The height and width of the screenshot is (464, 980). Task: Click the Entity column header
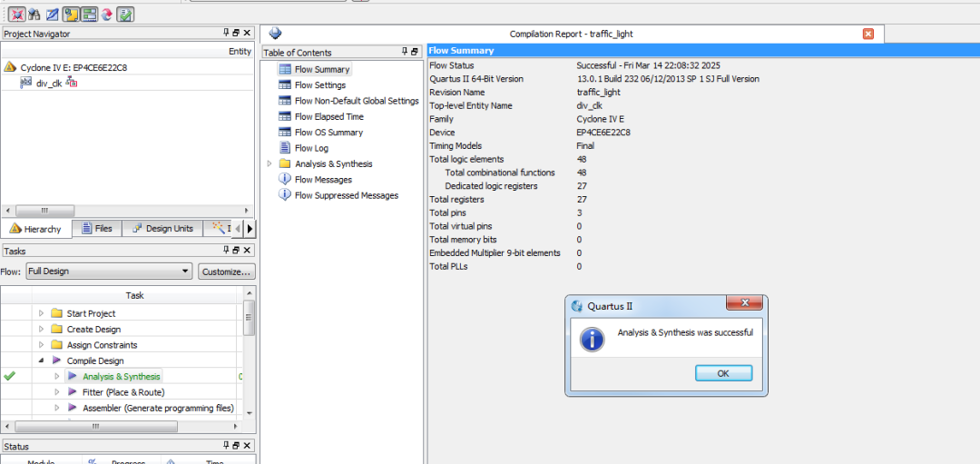240,51
